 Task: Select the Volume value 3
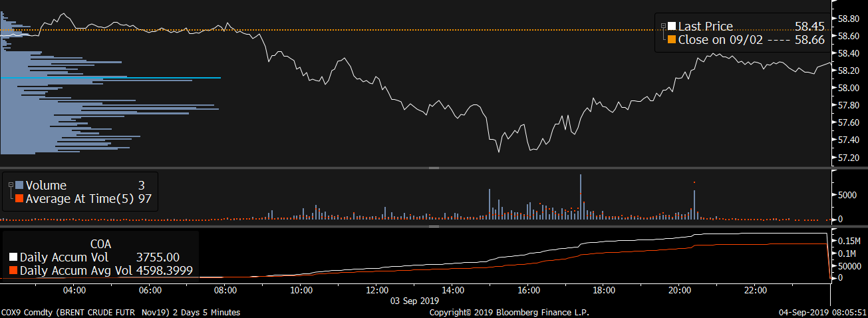pos(142,186)
